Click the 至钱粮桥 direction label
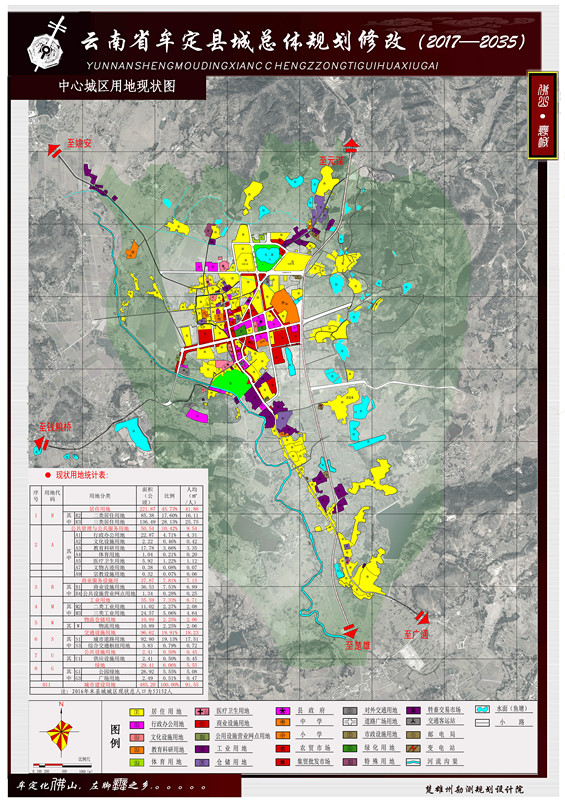The height and width of the screenshot is (800, 565). (55, 428)
